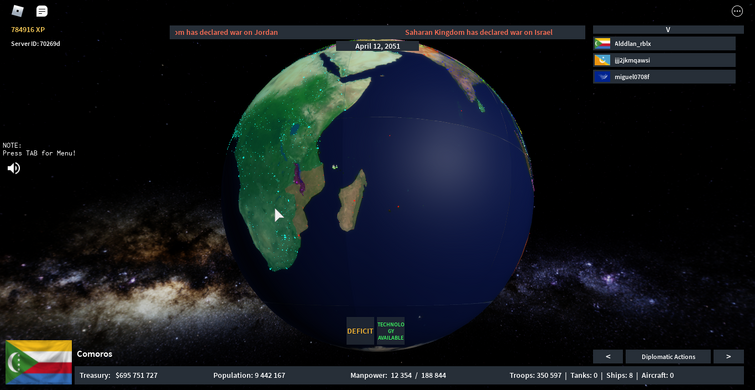Collapse the player list with V header
Screen dimensions: 755x390
[x=667, y=29]
